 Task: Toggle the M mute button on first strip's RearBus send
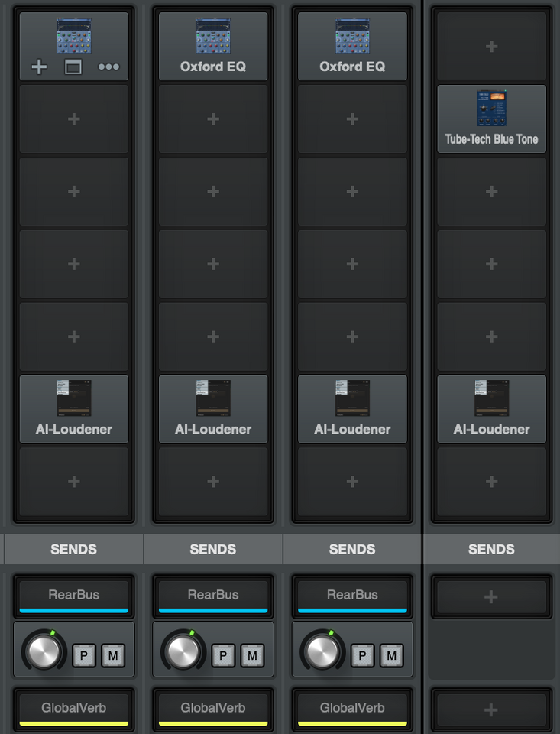(x=113, y=655)
